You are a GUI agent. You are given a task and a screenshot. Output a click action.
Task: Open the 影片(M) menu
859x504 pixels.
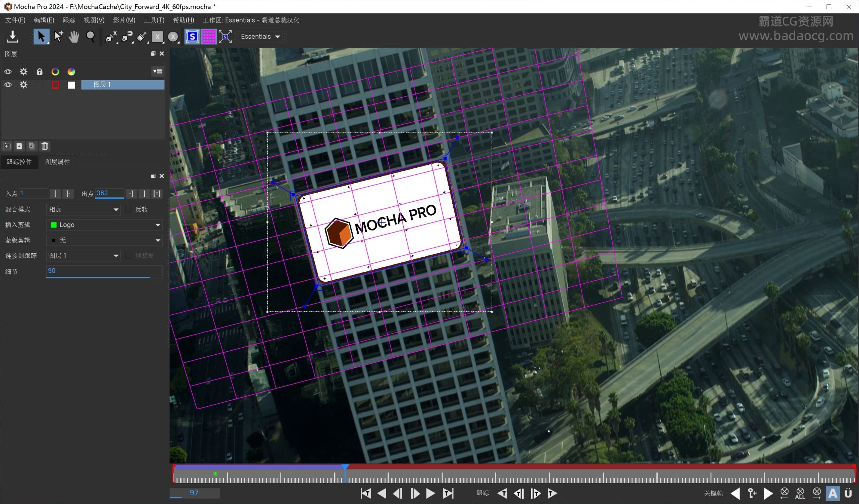tap(124, 20)
